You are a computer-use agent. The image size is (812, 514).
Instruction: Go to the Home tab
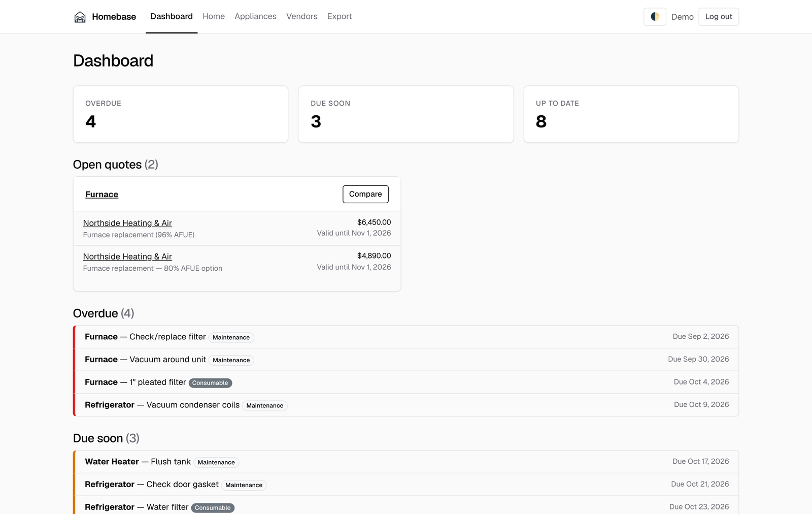[x=214, y=16]
